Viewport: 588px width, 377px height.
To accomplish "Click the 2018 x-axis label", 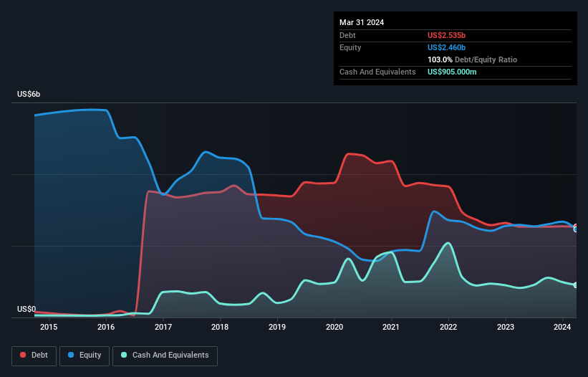I will tap(220, 327).
